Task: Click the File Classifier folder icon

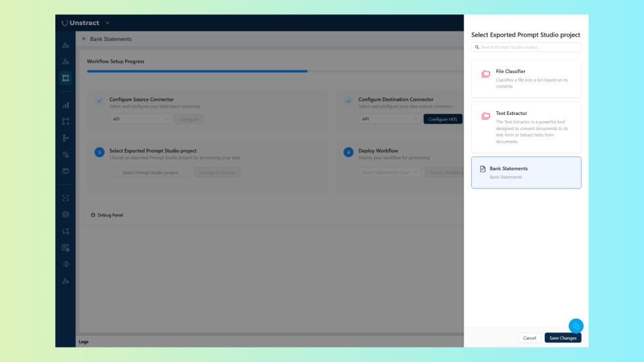Action: tap(486, 74)
